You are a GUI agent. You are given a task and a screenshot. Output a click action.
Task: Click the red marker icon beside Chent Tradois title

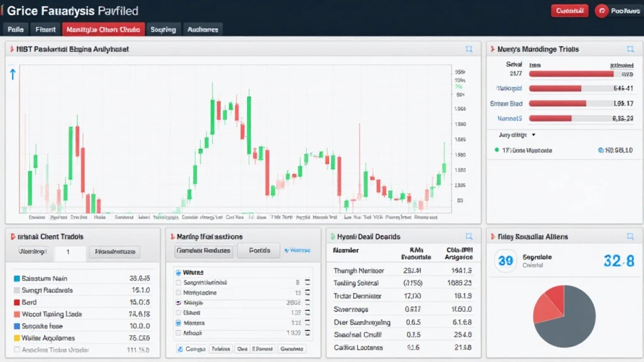click(x=13, y=237)
